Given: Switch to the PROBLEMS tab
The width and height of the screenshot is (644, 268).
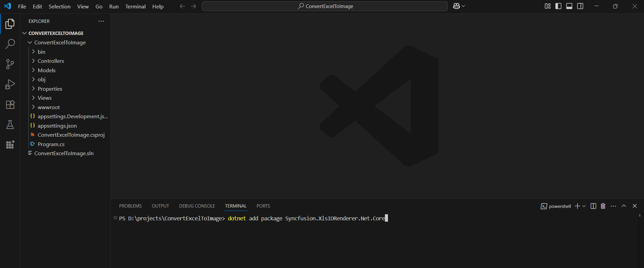Looking at the screenshot, I should click(x=130, y=206).
